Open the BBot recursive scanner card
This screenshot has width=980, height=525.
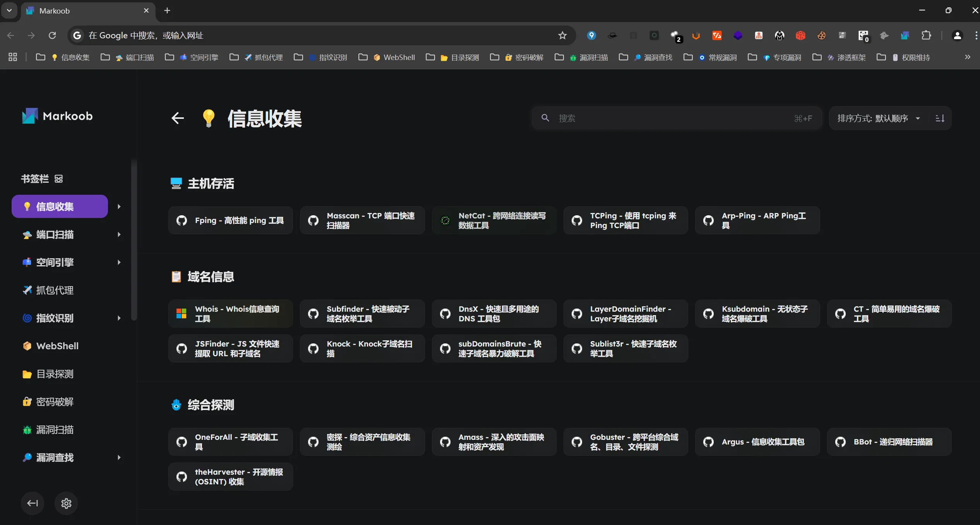click(x=889, y=442)
